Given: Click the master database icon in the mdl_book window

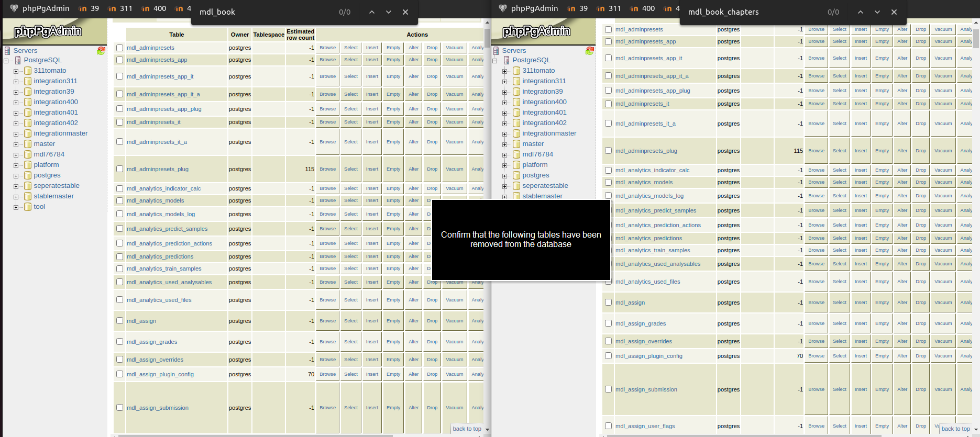Looking at the screenshot, I should (28, 144).
